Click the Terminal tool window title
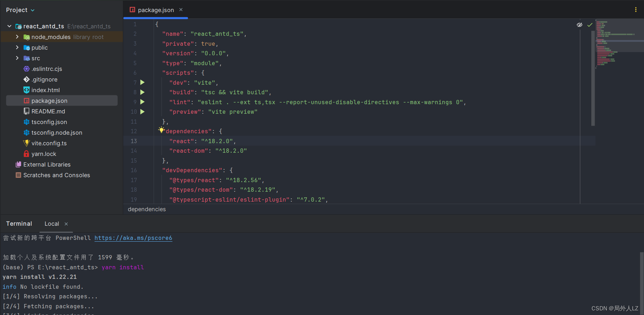Viewport: 644px width, 315px height. (x=19, y=224)
